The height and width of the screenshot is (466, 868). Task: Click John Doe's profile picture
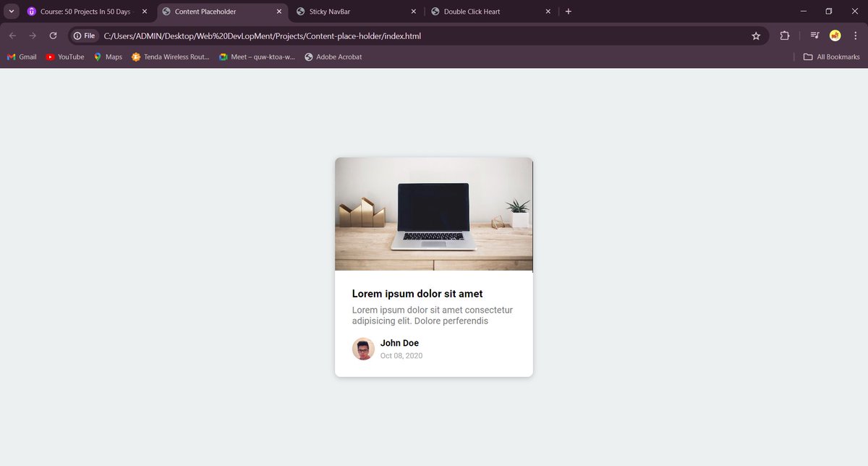click(363, 349)
